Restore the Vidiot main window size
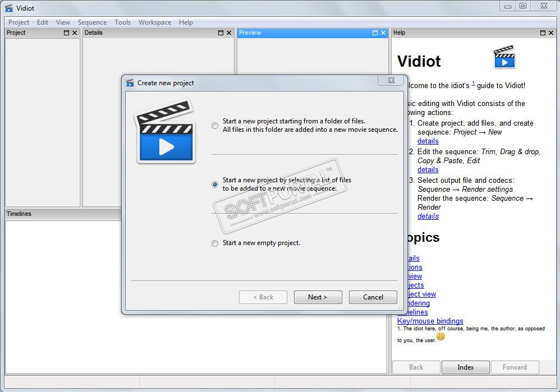The width and height of the screenshot is (560, 392). [x=523, y=6]
